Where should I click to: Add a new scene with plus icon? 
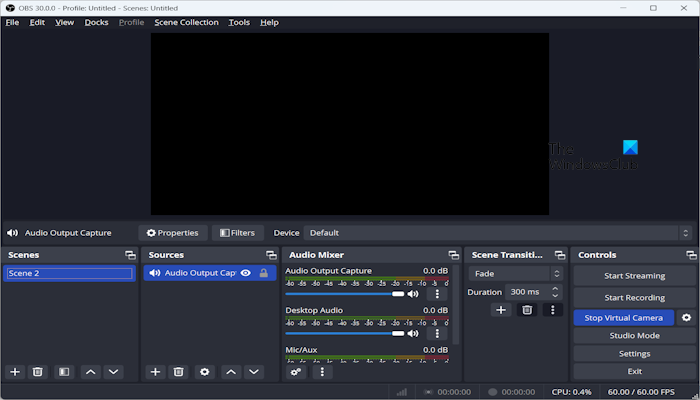[15, 371]
